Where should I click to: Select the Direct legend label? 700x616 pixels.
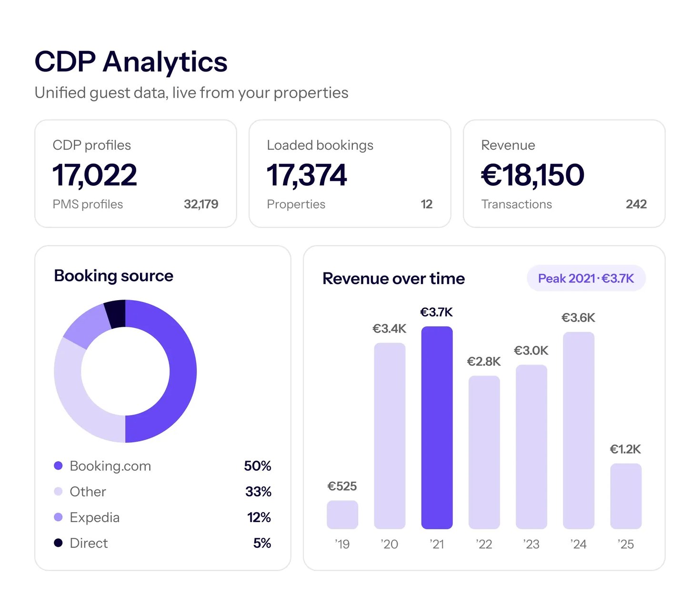click(89, 543)
